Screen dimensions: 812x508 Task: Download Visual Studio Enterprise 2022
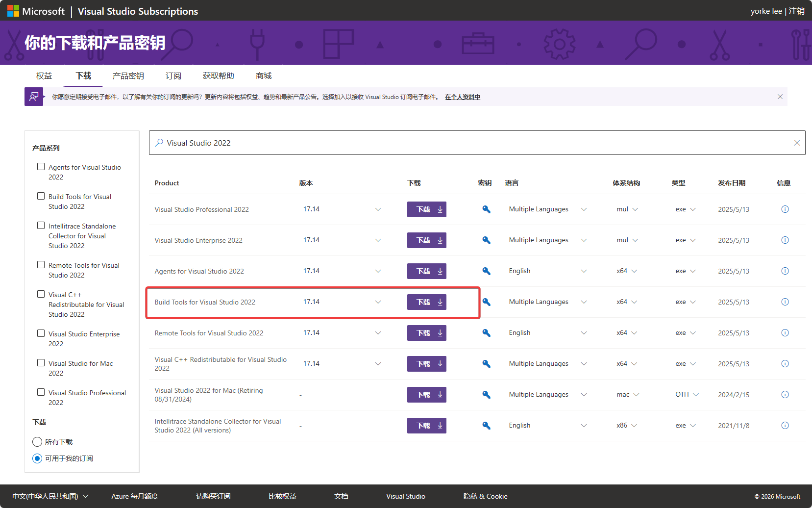pos(427,240)
